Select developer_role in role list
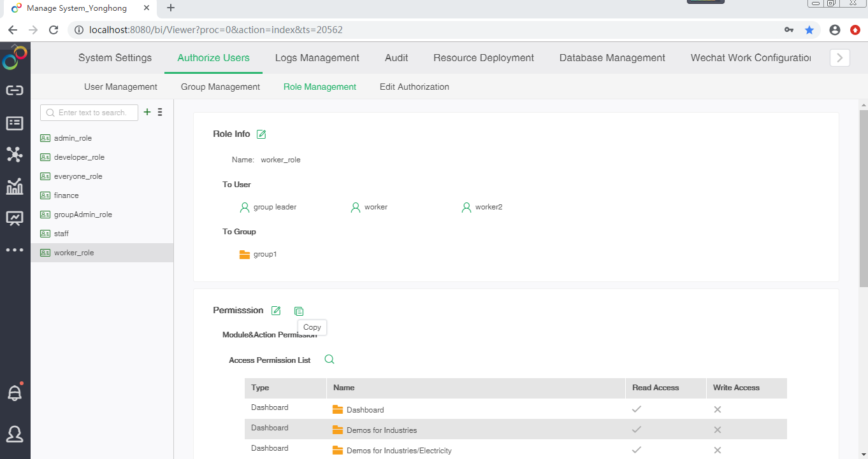This screenshot has height=459, width=868. [102, 157]
